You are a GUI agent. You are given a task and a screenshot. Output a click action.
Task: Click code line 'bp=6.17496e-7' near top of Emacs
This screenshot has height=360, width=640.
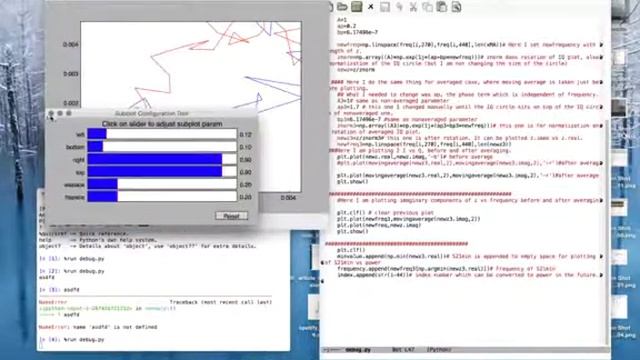click(358, 32)
